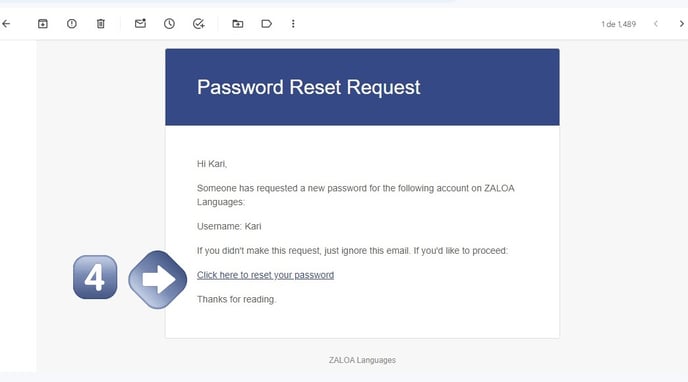Click the Password Reset Request header banner
The height and width of the screenshot is (382, 688).
(362, 87)
